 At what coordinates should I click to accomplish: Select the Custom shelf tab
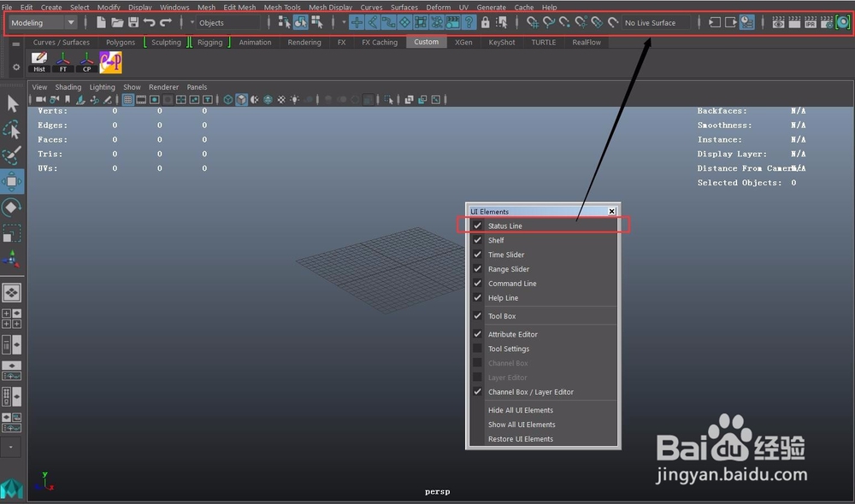[426, 42]
